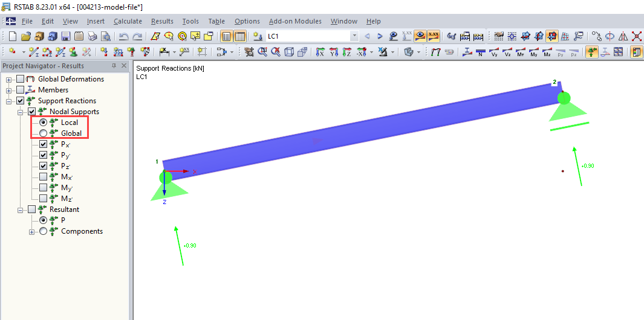Click the Print icon

pyautogui.click(x=93, y=36)
